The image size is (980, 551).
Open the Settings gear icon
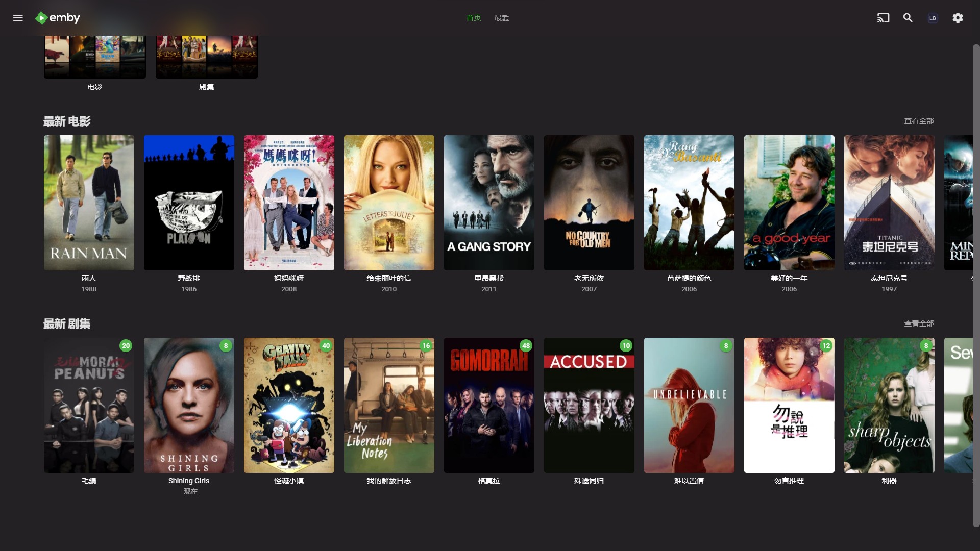point(958,18)
